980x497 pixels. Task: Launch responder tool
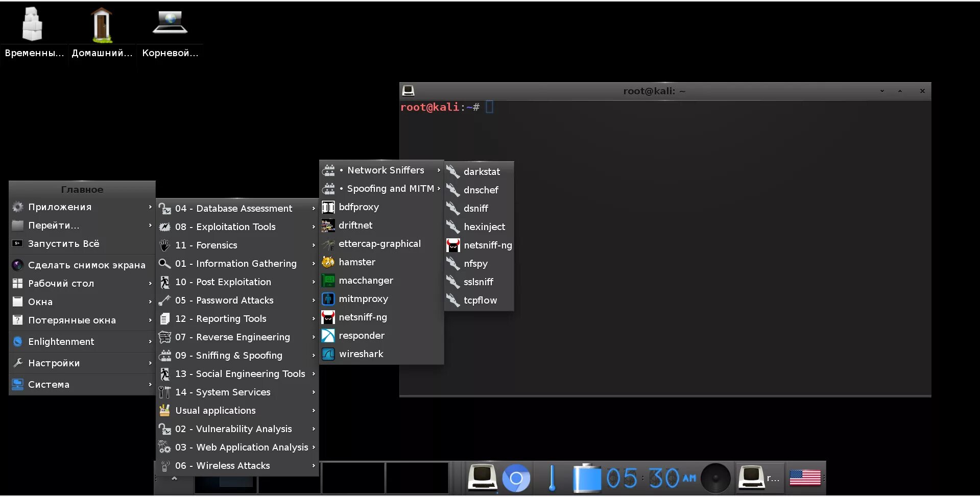[381, 336]
